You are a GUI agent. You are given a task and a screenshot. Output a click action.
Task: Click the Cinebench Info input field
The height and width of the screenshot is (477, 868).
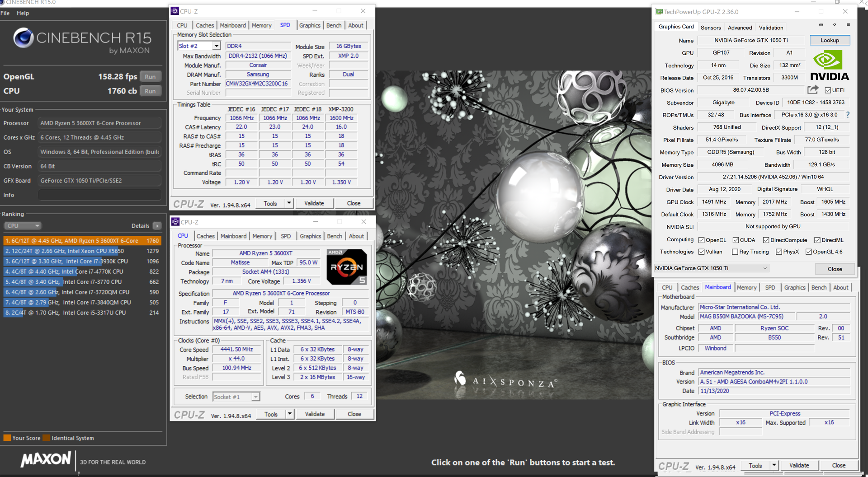pyautogui.click(x=99, y=195)
